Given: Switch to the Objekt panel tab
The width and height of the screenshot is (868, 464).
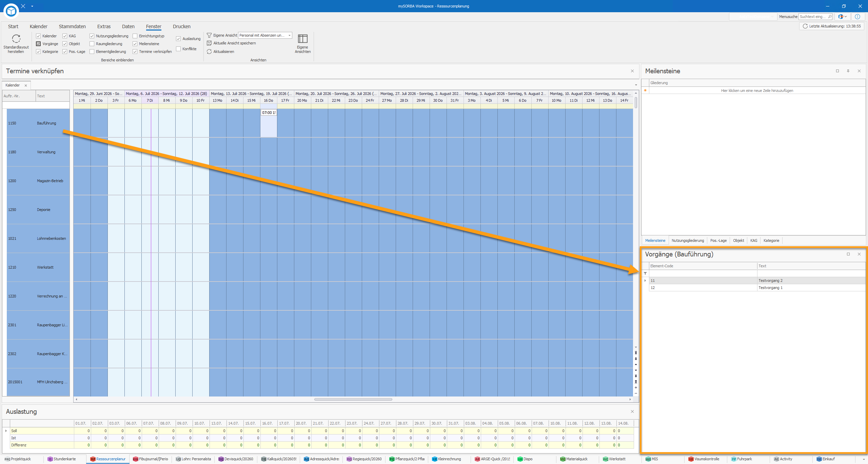Looking at the screenshot, I should pos(738,240).
